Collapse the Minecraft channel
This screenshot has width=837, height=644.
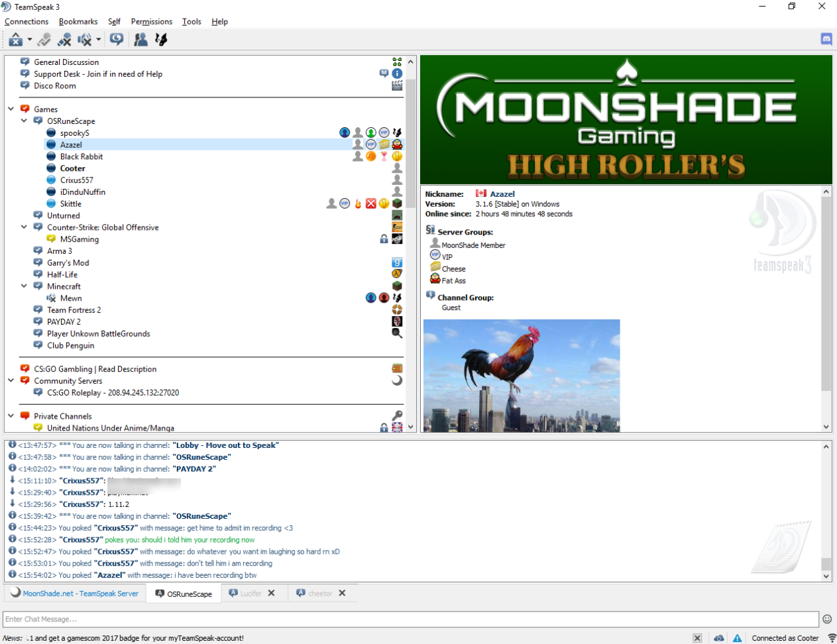pyautogui.click(x=25, y=286)
